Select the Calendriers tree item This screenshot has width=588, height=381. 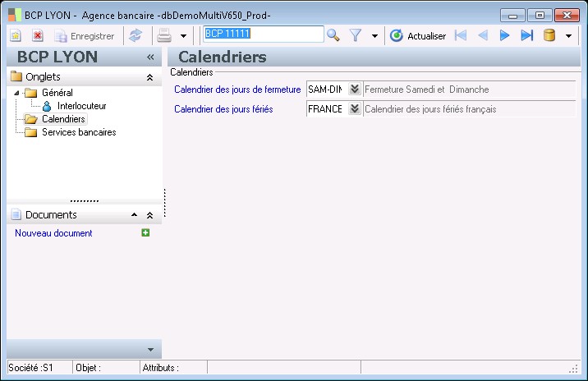tap(63, 119)
